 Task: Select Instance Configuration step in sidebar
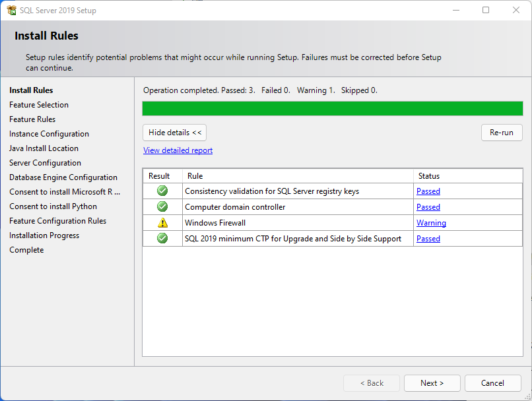49,134
